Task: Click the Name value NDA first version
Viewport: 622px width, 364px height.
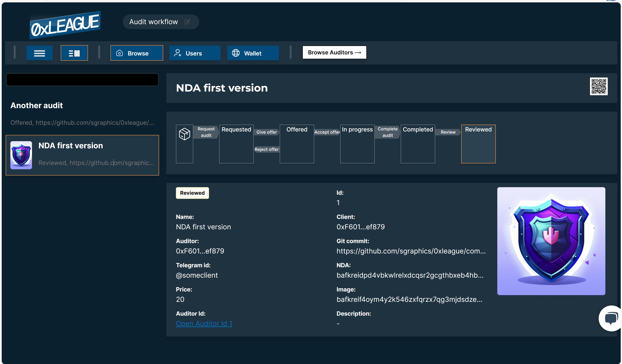Action: coord(203,227)
